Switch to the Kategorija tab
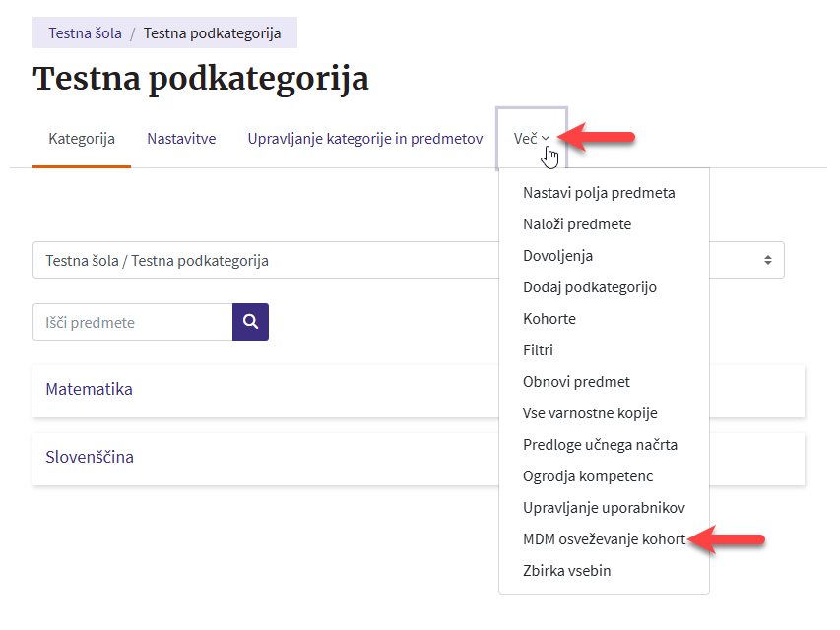The image size is (840, 630). pyautogui.click(x=82, y=139)
